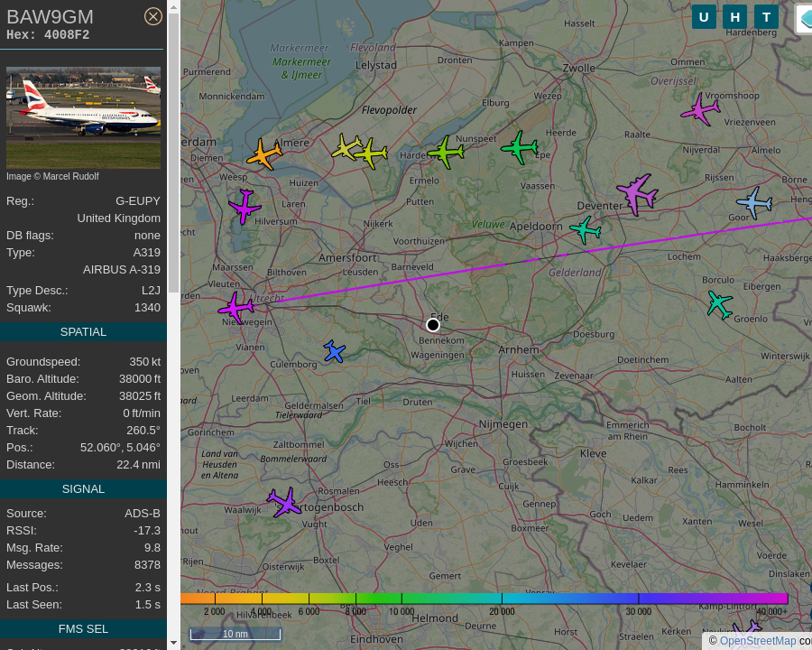812x650 pixels.
Task: Click the sidebar scrollbar thumb
Action: (x=173, y=153)
